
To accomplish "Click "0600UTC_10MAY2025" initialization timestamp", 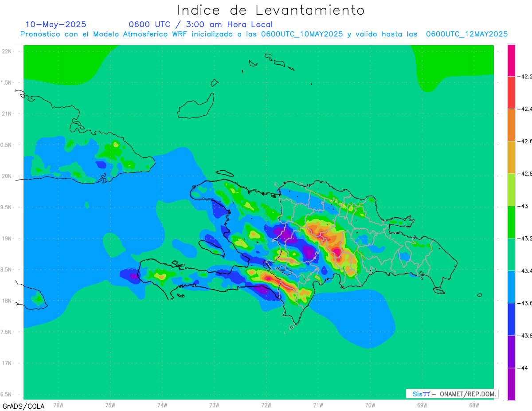I will [x=302, y=34].
